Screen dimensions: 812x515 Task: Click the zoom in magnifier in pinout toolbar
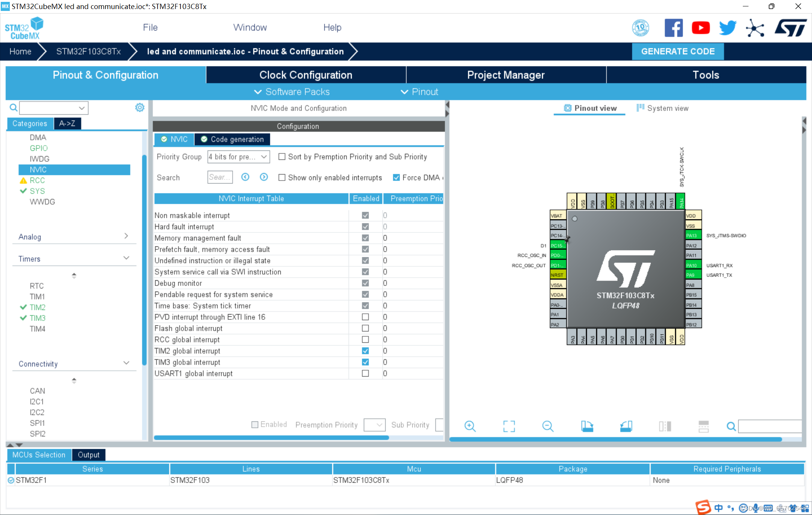pyautogui.click(x=470, y=426)
